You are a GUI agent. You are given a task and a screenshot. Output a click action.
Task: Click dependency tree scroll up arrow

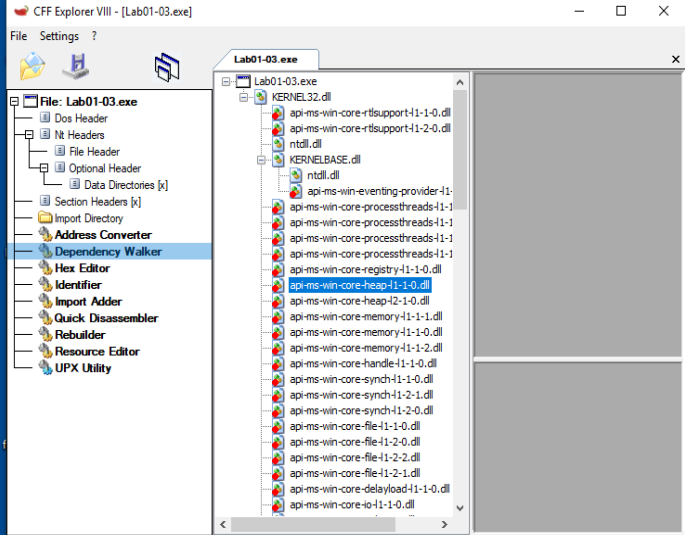pyautogui.click(x=460, y=82)
